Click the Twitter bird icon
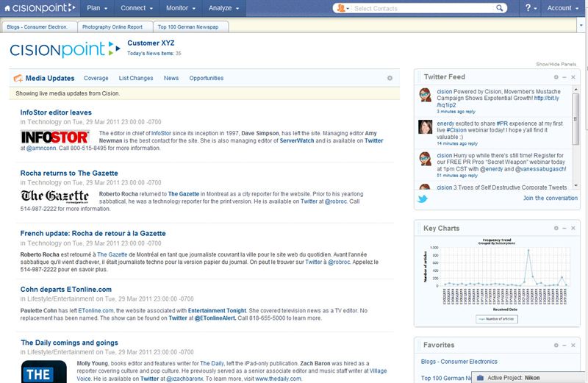The width and height of the screenshot is (588, 383). coord(423,198)
